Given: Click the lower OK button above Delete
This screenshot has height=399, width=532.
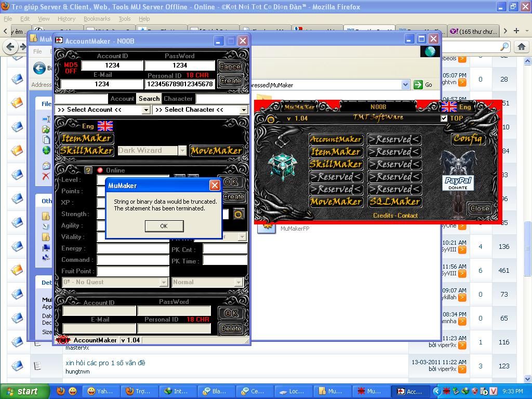Looking at the screenshot, I should point(231,313).
